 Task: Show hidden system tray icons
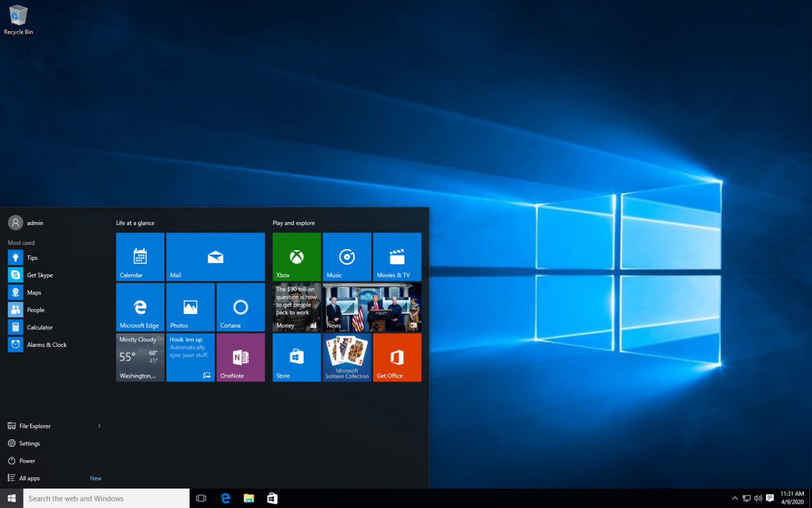(735, 498)
